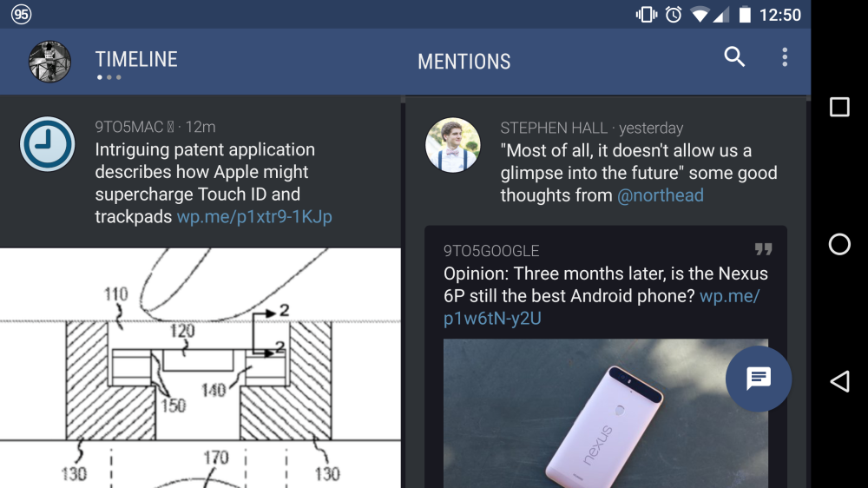The width and height of the screenshot is (868, 488).
Task: Tap the notification count badge in status bar
Action: point(21,14)
